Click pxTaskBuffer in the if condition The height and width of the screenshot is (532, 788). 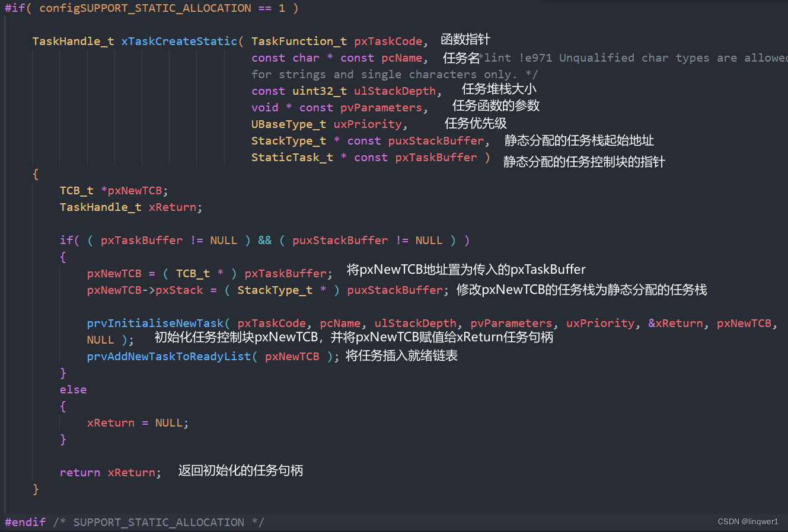click(142, 241)
